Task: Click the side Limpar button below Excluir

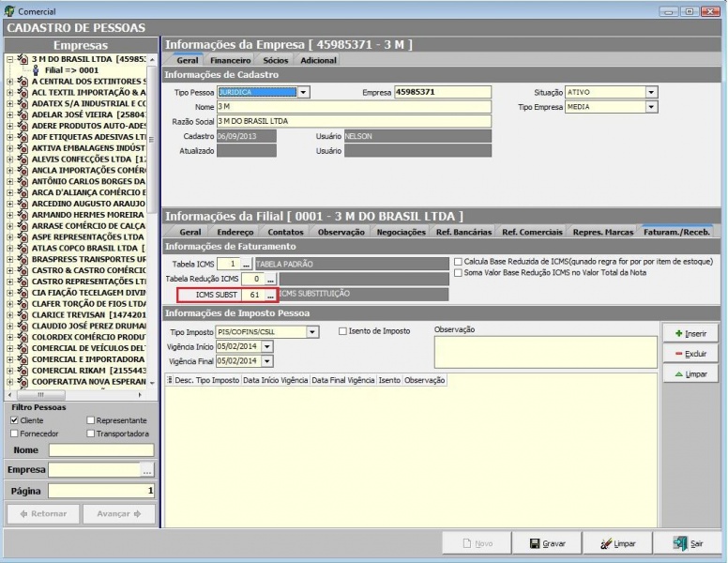Action: [690, 373]
